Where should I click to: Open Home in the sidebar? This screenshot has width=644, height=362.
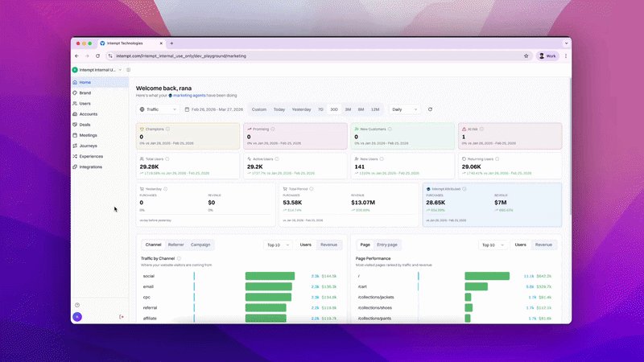[100, 82]
